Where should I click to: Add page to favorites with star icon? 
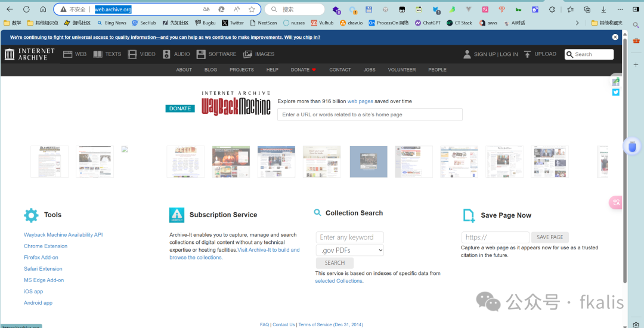point(252,9)
